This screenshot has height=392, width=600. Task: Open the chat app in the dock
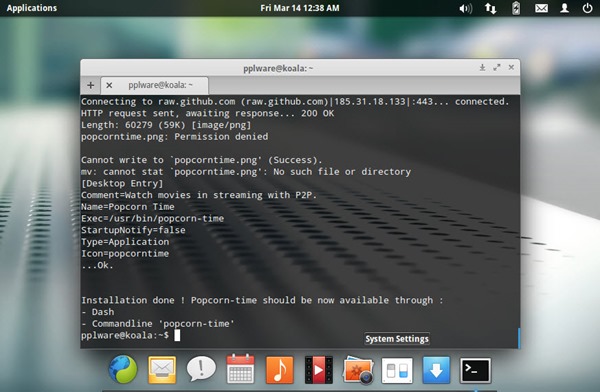[x=201, y=369]
